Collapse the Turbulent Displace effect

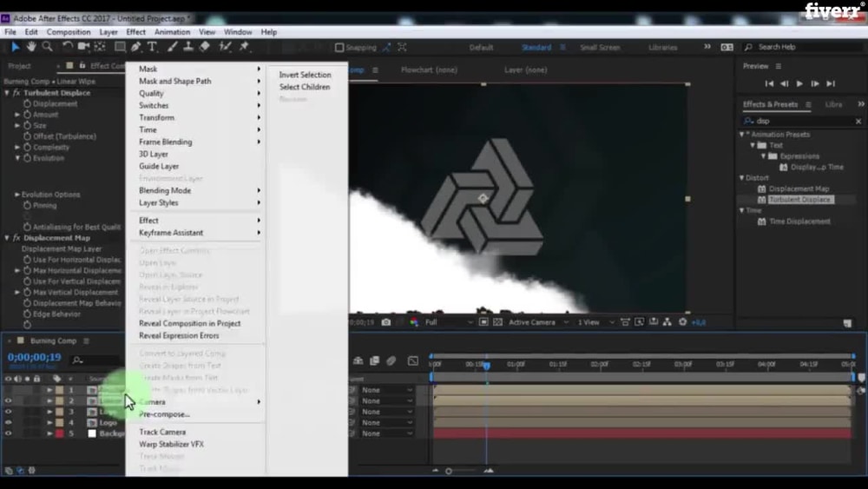pos(7,93)
